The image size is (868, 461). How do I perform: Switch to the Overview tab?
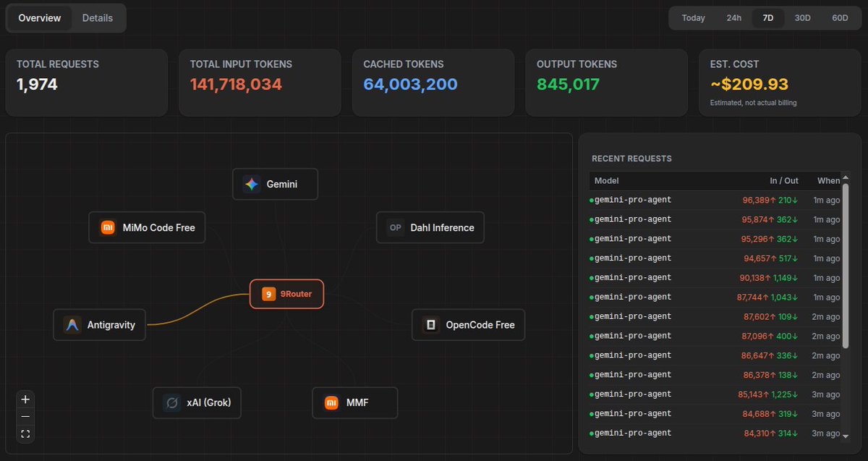click(x=40, y=18)
